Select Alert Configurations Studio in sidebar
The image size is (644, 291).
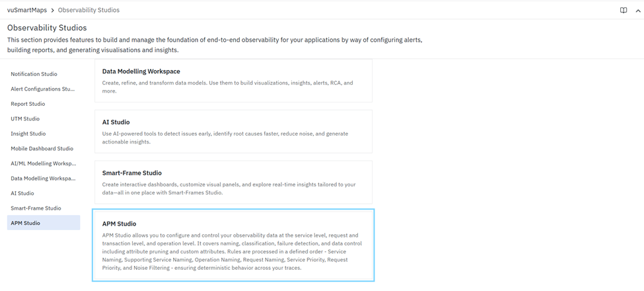pos(44,89)
